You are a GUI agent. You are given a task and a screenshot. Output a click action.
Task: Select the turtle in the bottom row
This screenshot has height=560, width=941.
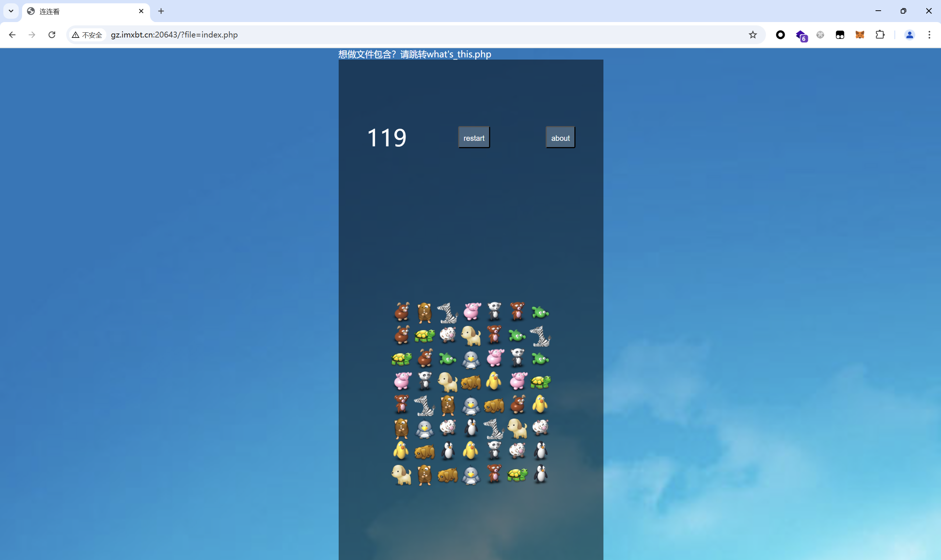(517, 474)
